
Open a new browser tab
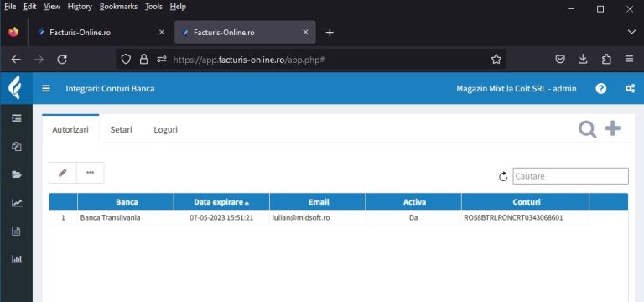tap(330, 33)
